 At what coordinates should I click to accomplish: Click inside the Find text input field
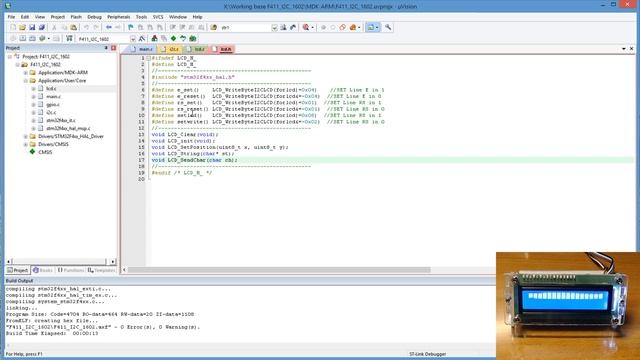coord(245,27)
